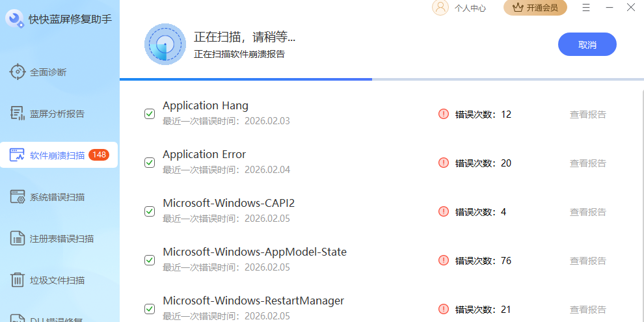Select the 软件崩溃扫描 tab
This screenshot has width=644, height=322.
point(57,155)
